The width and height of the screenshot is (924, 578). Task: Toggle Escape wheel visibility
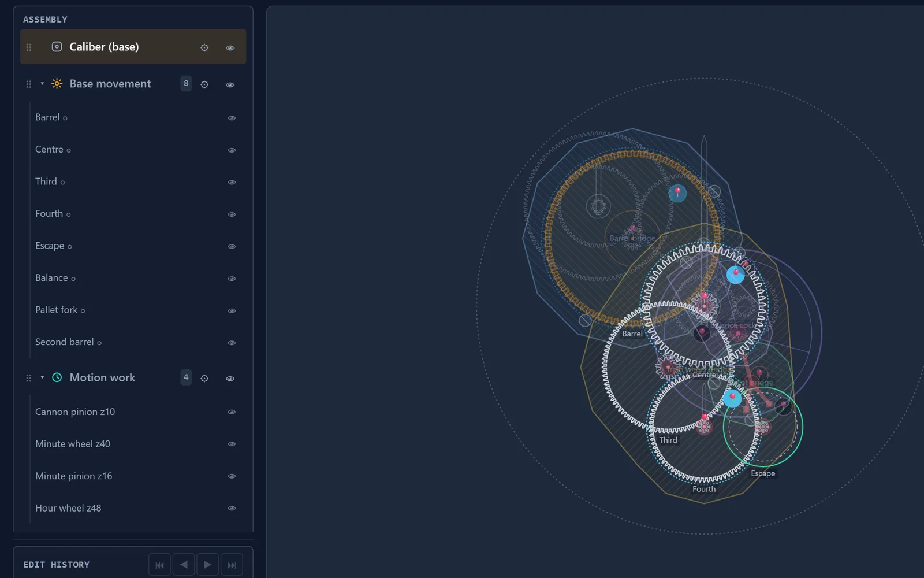coord(232,246)
